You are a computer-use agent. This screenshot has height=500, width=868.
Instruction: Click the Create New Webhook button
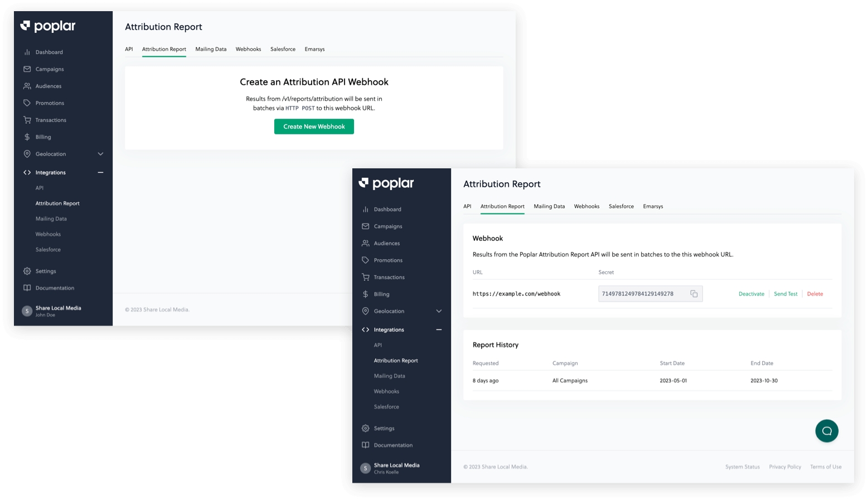point(314,127)
